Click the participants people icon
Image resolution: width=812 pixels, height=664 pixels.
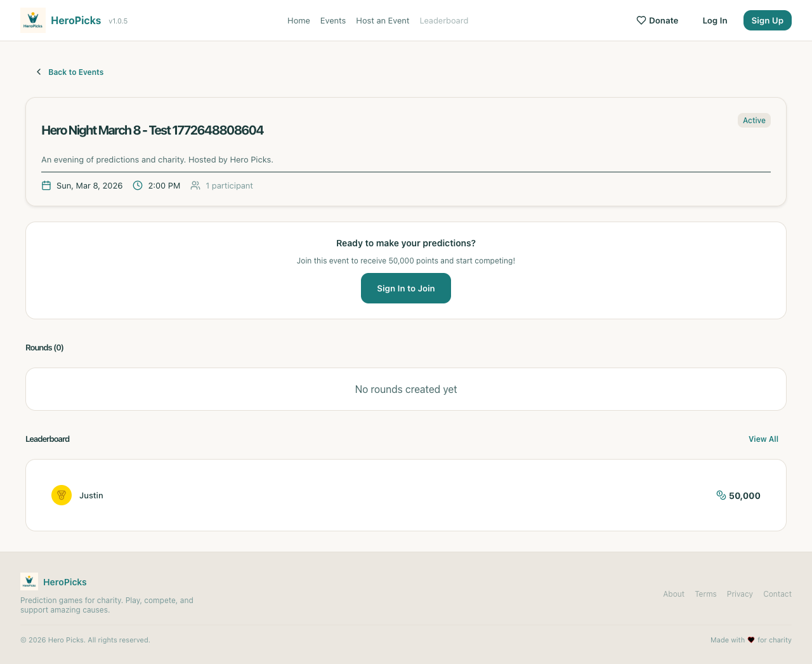pos(195,185)
